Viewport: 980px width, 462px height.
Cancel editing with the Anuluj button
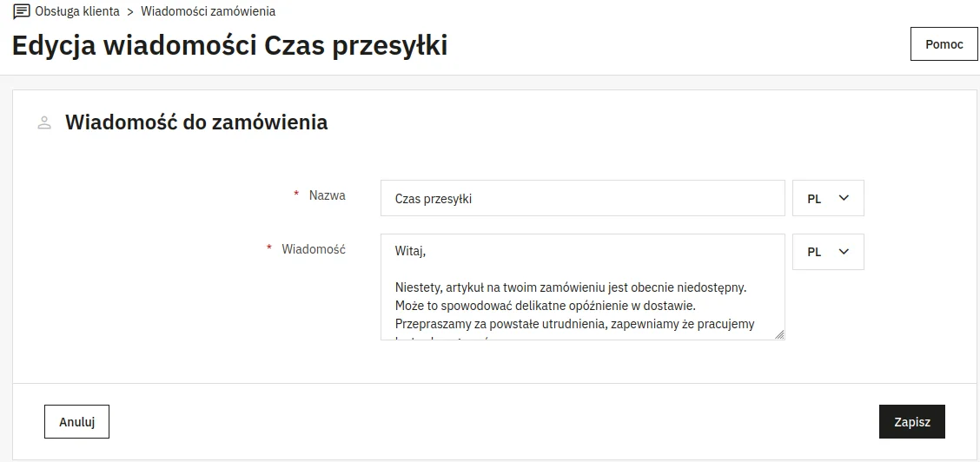76,422
